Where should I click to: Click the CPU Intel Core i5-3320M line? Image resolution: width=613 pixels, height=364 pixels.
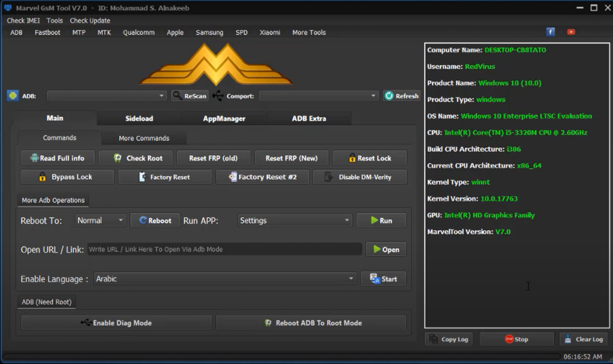click(507, 132)
